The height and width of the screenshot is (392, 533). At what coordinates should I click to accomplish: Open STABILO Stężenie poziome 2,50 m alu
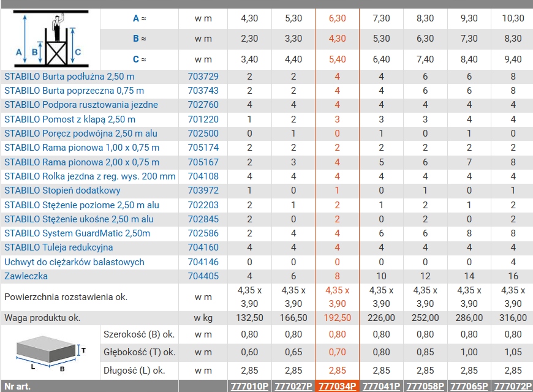[x=81, y=205]
